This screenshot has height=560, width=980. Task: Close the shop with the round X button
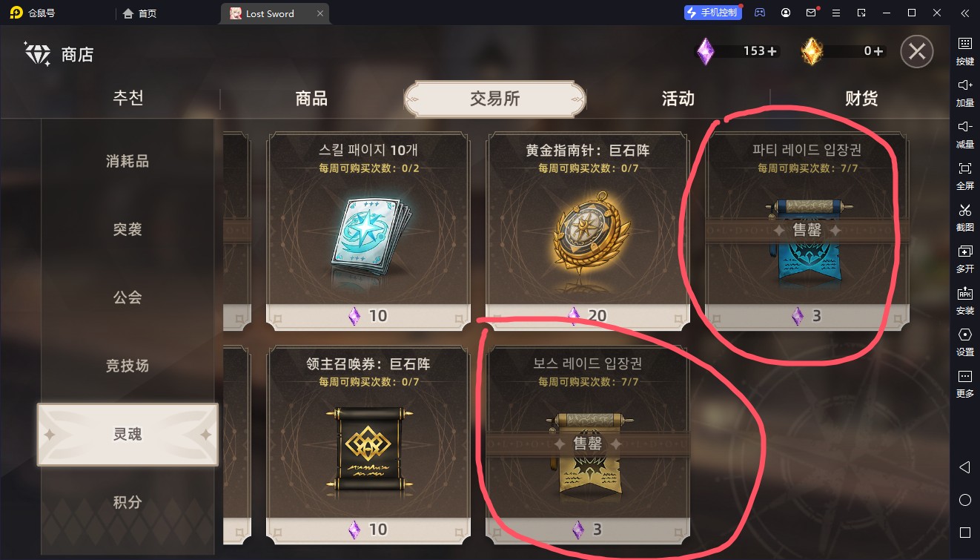(x=917, y=52)
